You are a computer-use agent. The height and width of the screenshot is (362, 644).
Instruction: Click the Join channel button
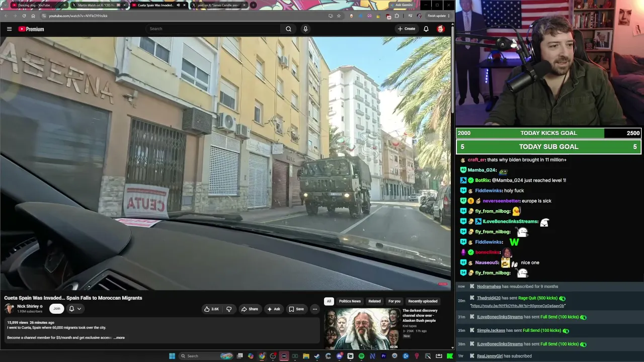point(57,309)
